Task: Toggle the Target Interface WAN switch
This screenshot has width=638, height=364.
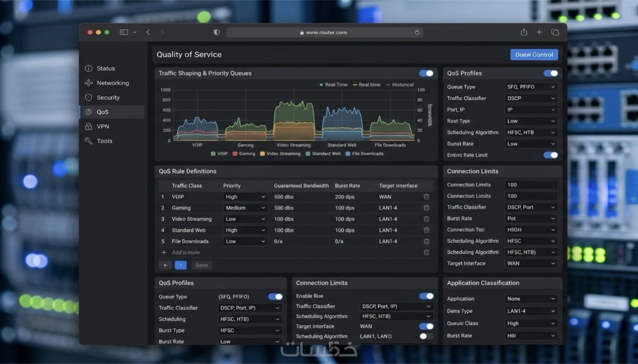Action: tap(426, 326)
